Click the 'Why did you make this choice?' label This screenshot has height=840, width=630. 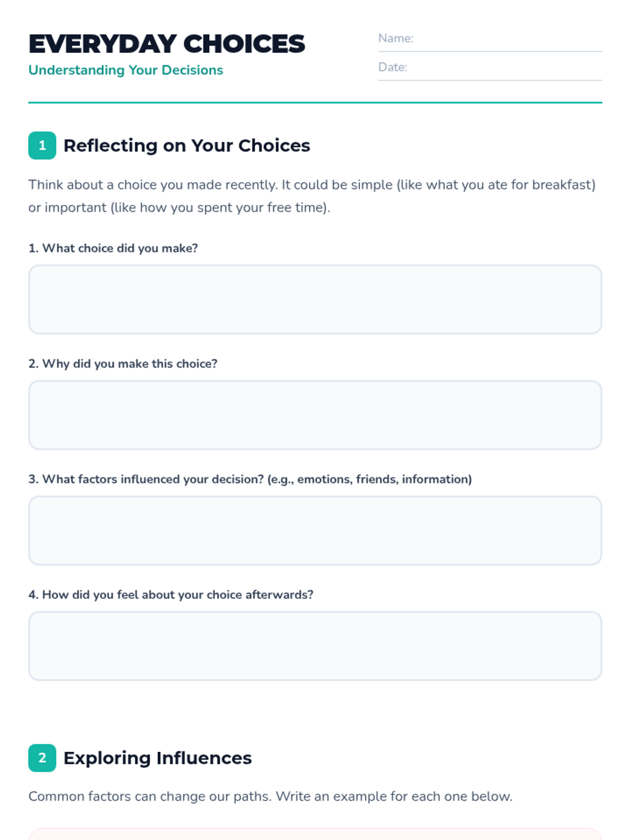click(x=123, y=363)
